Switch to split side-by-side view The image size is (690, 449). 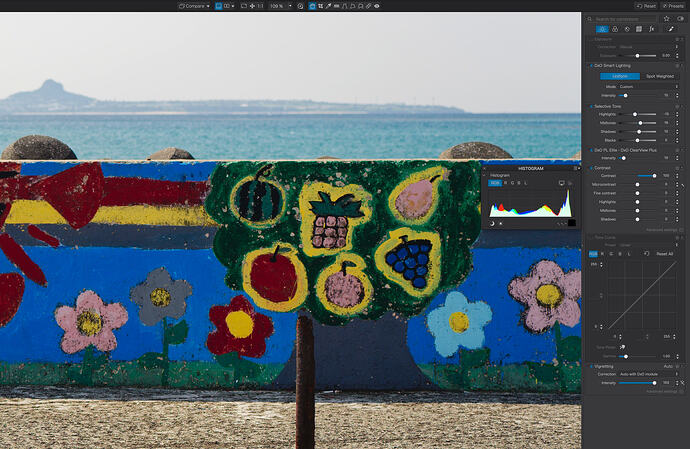227,6
